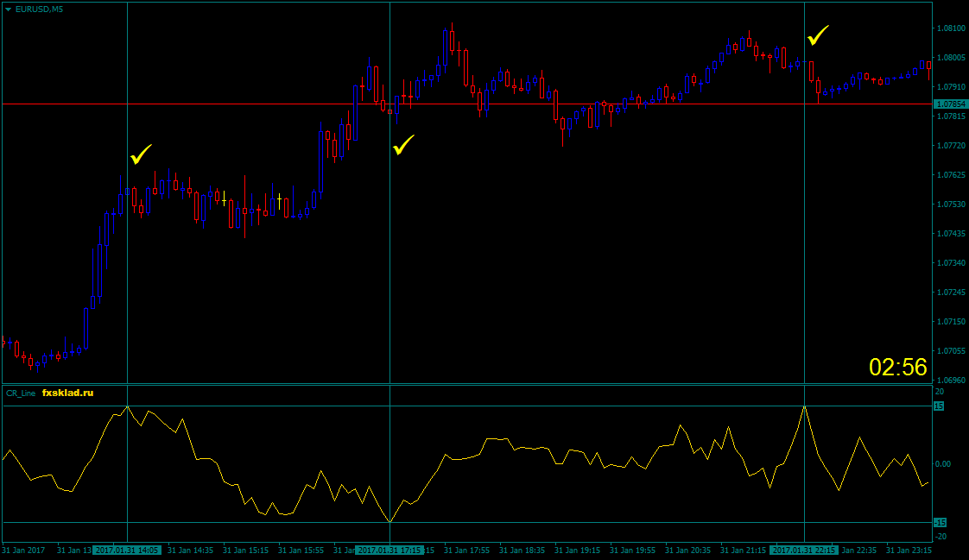Click the 1.07055 price axis label
Viewport: 969px width, 560px height.
pos(951,350)
